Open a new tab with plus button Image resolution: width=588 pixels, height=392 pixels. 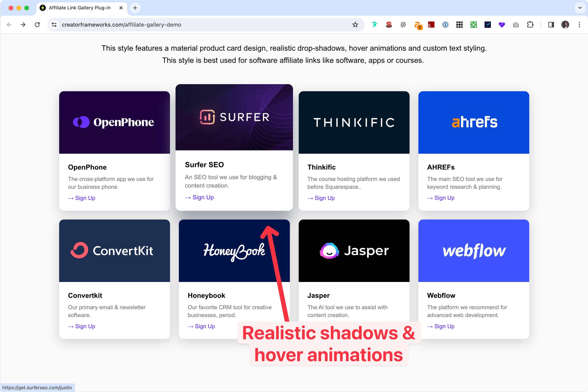pyautogui.click(x=135, y=8)
